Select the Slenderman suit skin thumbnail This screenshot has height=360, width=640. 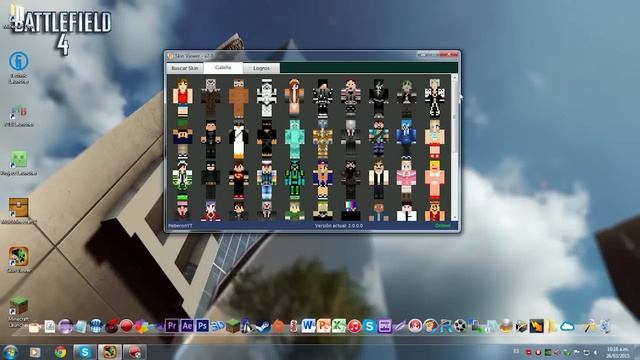[350, 139]
